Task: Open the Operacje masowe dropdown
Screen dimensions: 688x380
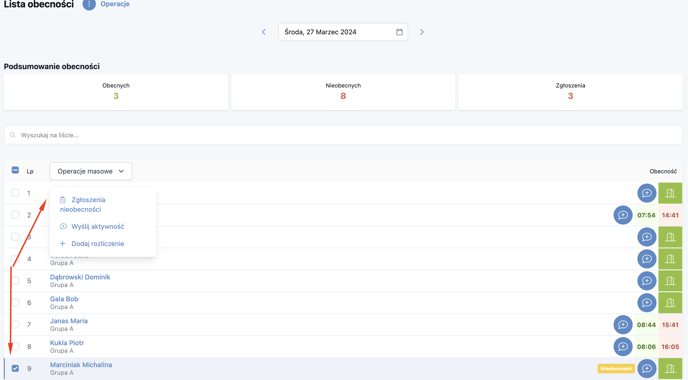Action: tap(91, 171)
